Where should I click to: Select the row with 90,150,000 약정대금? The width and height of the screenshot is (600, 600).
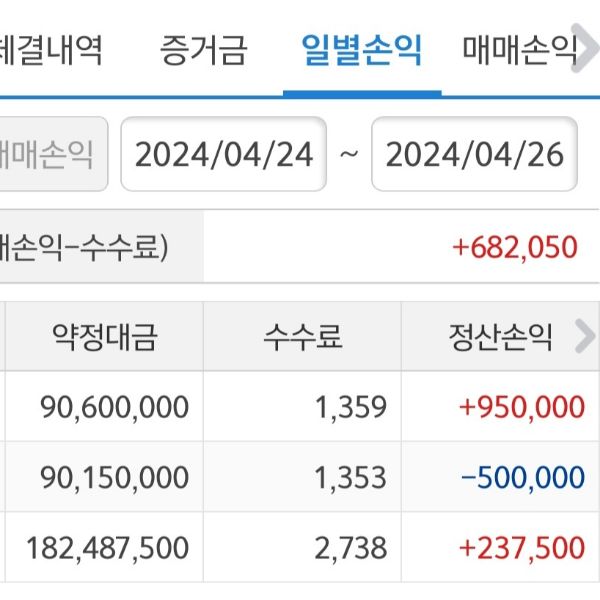115,477
